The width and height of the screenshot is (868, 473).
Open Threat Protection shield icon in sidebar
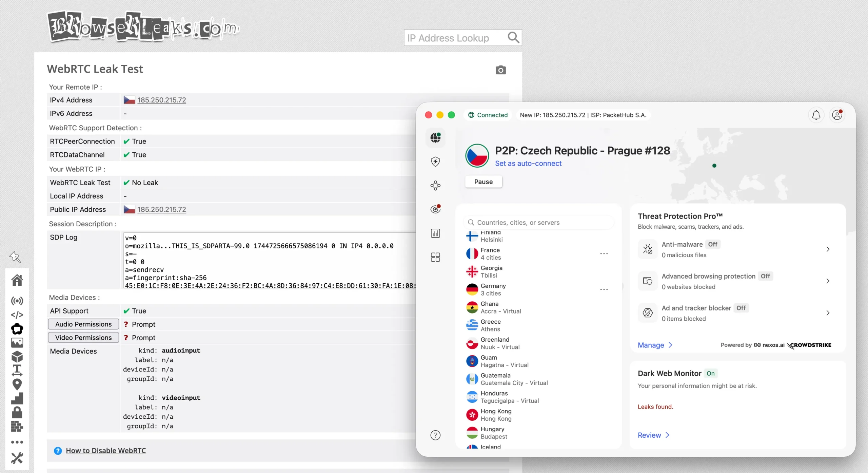435,162
